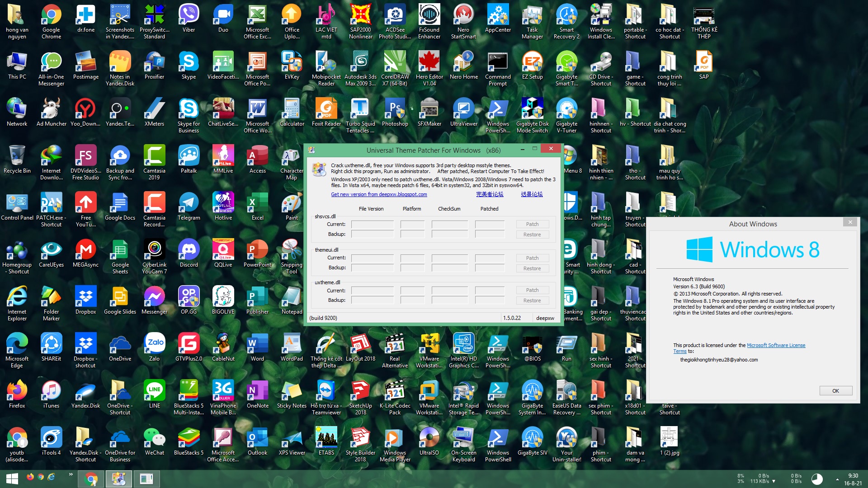Open the Calculator desktop icon

(x=292, y=112)
